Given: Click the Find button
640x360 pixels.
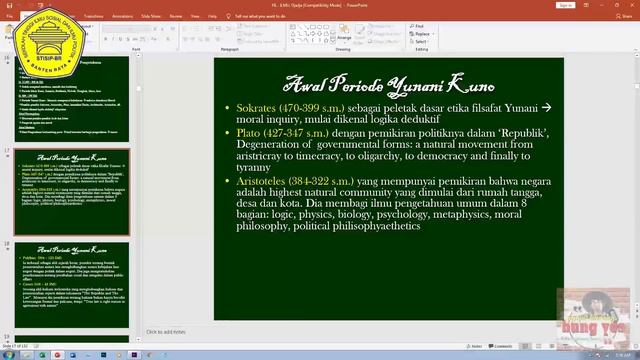Looking at the screenshot, I should click(x=417, y=26).
